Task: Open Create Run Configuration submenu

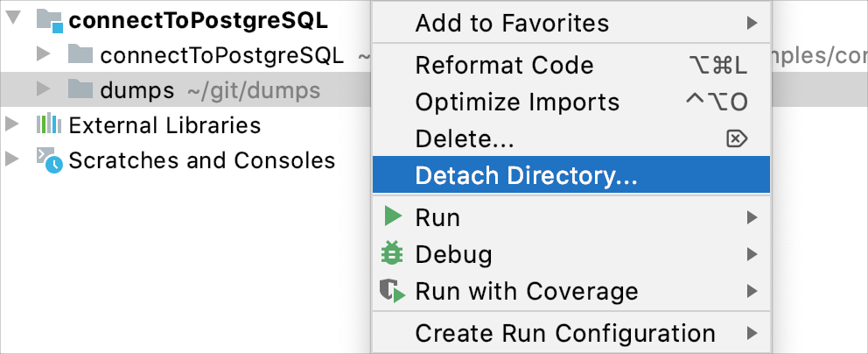Action: (565, 333)
